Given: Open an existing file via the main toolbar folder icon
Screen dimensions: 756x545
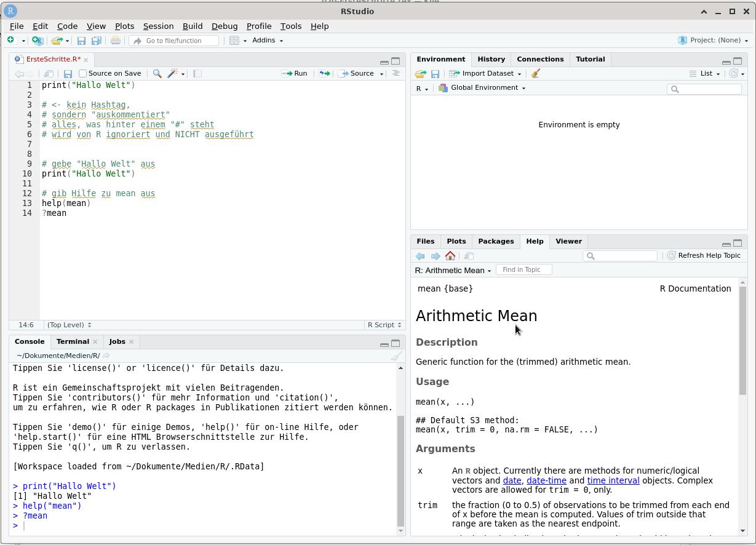Looking at the screenshot, I should (x=57, y=41).
